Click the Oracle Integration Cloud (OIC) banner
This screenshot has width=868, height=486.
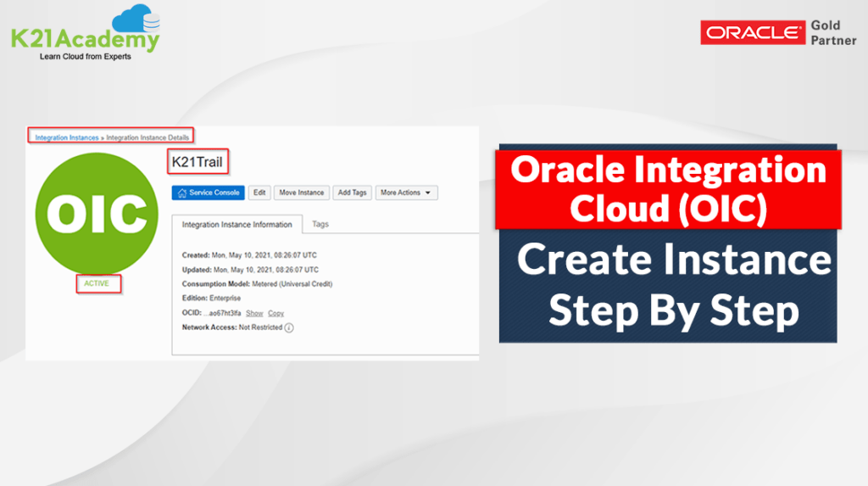click(668, 189)
